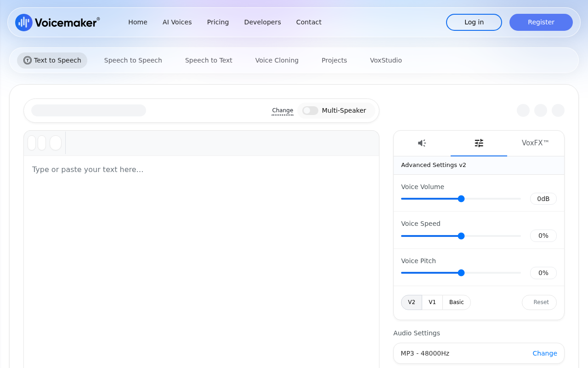588x368 pixels.
Task: Open the Voice Cloning tab
Action: [x=277, y=60]
